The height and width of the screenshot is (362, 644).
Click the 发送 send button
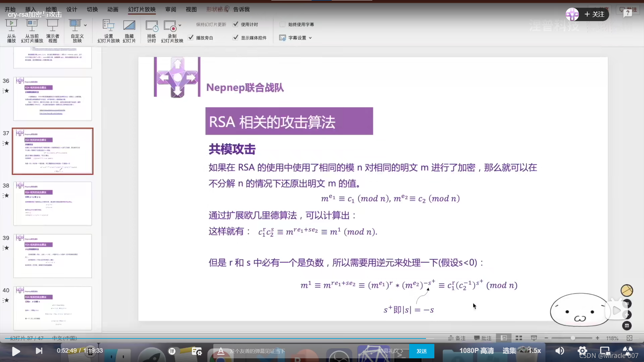(422, 351)
